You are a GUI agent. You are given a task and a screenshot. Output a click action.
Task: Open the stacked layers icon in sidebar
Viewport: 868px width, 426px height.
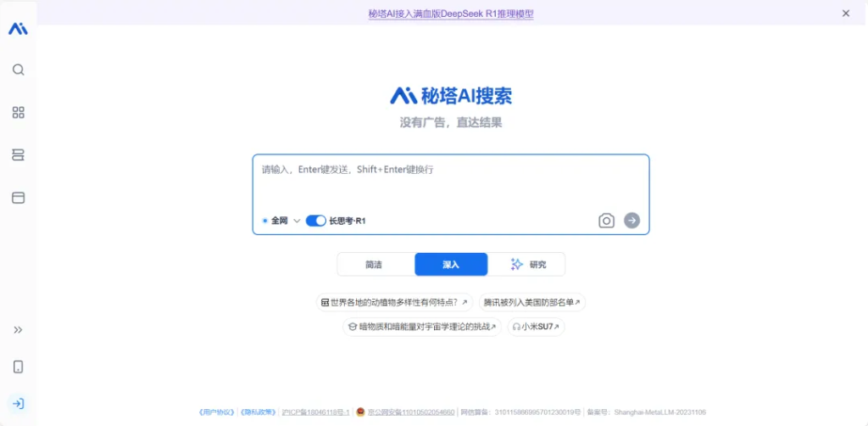tap(19, 155)
